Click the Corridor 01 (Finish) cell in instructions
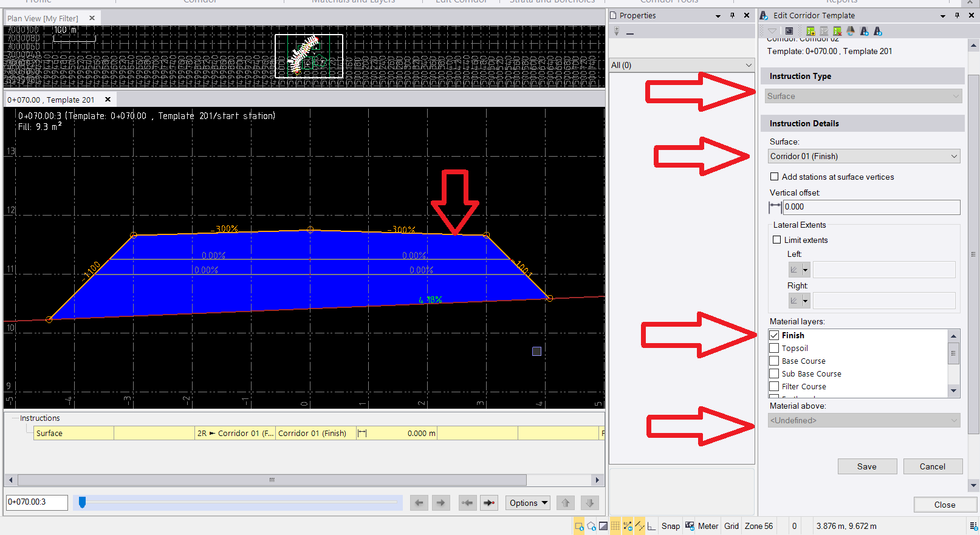 coord(316,433)
